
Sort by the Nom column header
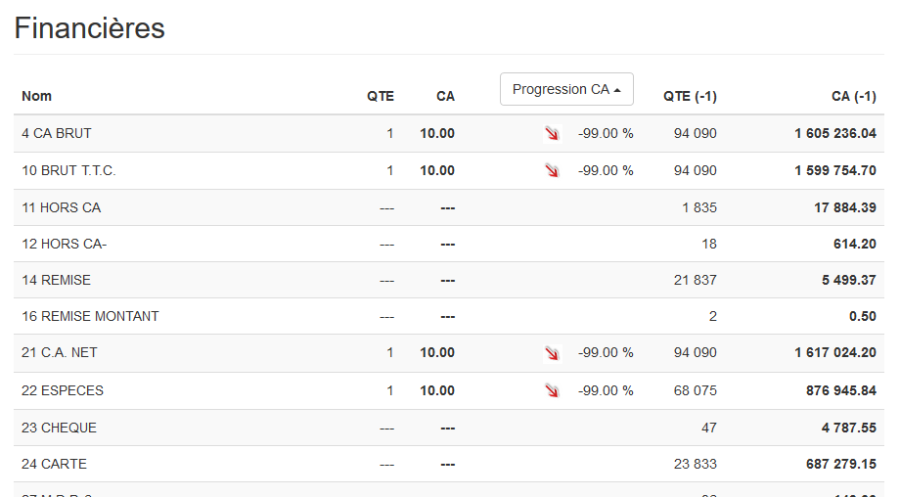(37, 96)
